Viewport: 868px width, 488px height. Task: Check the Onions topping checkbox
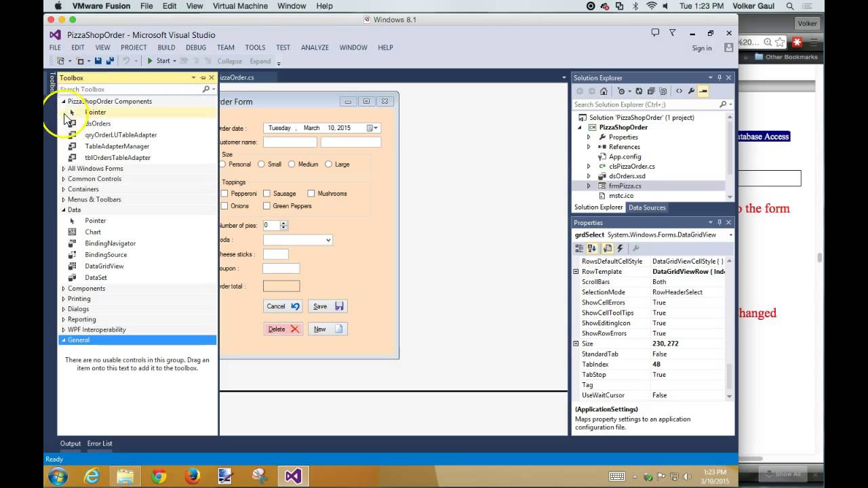pos(224,206)
